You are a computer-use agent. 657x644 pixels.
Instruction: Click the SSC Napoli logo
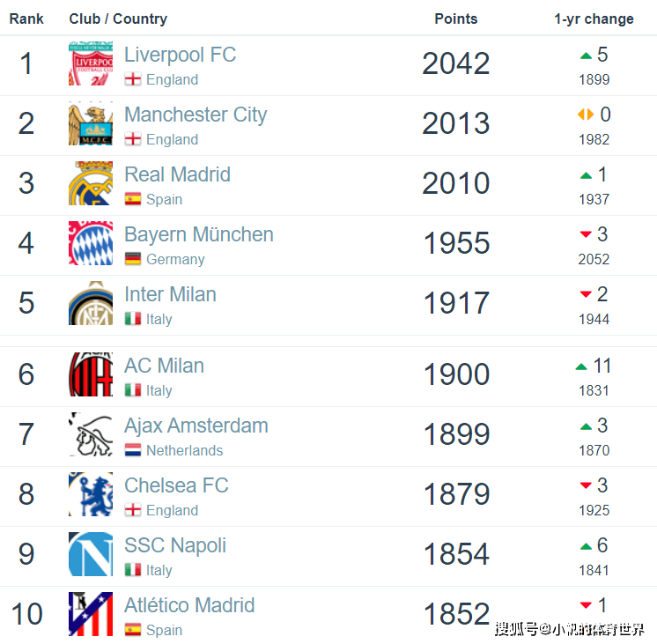(x=91, y=554)
